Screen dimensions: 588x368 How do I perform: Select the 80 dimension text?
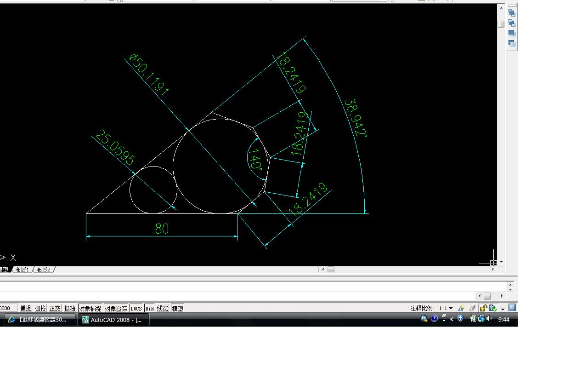click(x=162, y=229)
